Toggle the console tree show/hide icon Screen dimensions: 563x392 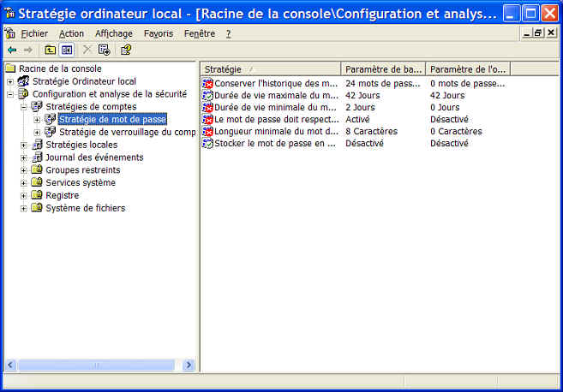(67, 50)
